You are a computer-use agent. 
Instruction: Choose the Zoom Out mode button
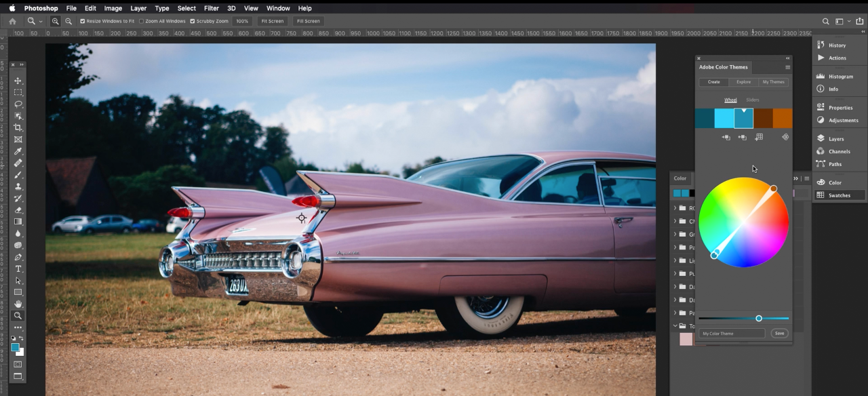coord(68,21)
